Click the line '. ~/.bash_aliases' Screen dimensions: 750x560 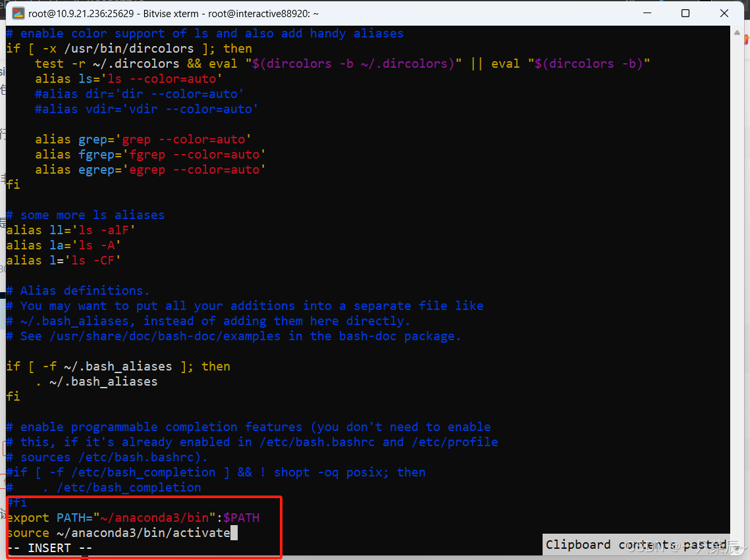(96, 381)
